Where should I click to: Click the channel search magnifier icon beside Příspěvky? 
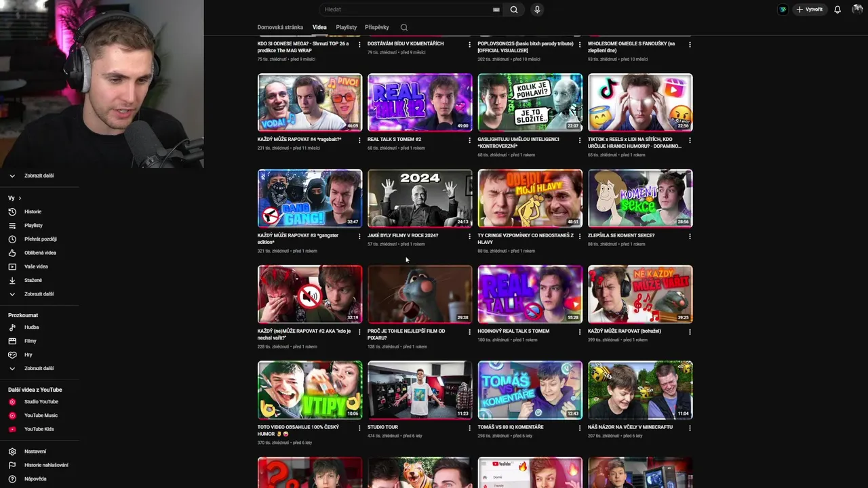click(x=404, y=27)
